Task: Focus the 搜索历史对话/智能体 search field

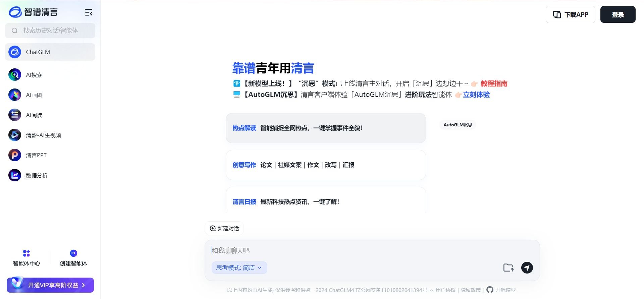Action: tap(50, 31)
